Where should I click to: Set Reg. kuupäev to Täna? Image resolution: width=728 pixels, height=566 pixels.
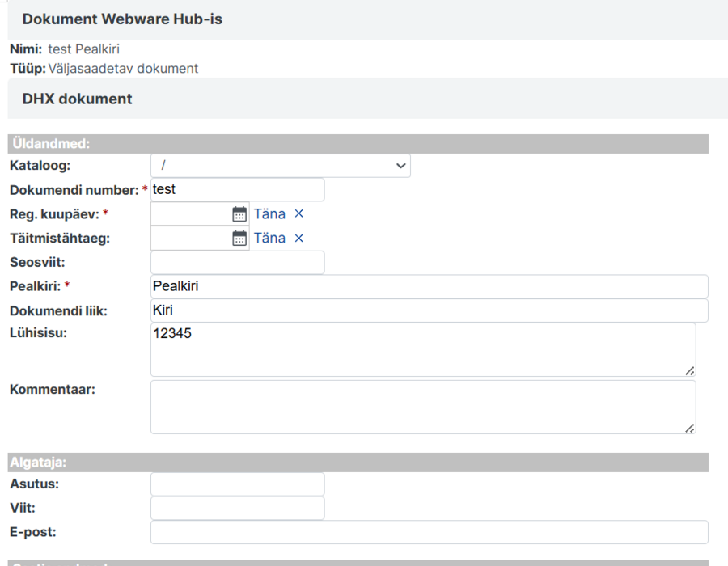pos(269,214)
